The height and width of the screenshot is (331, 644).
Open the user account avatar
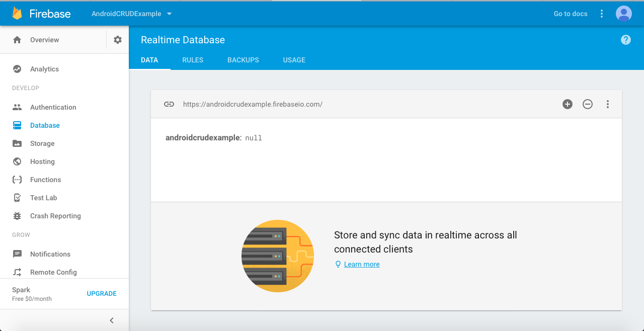click(624, 14)
